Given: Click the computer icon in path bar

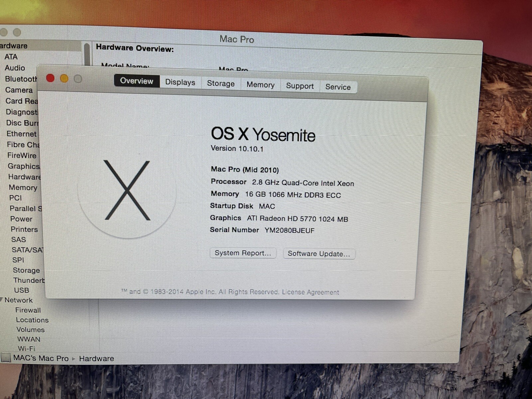Looking at the screenshot, I should [6, 358].
